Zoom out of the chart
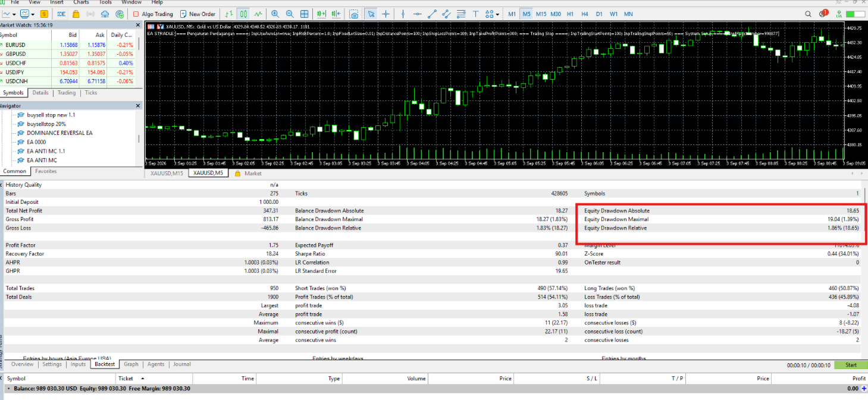 [289, 14]
